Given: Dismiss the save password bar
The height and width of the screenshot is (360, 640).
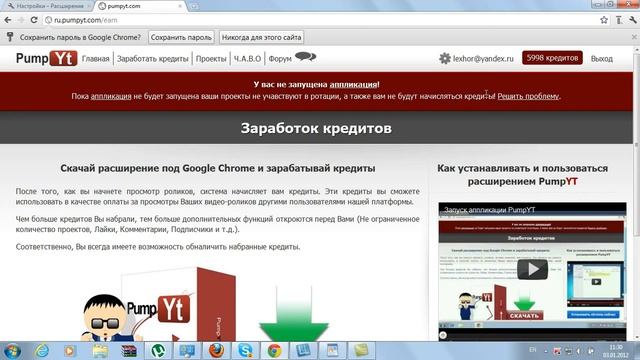Looking at the screenshot, I should 634,37.
